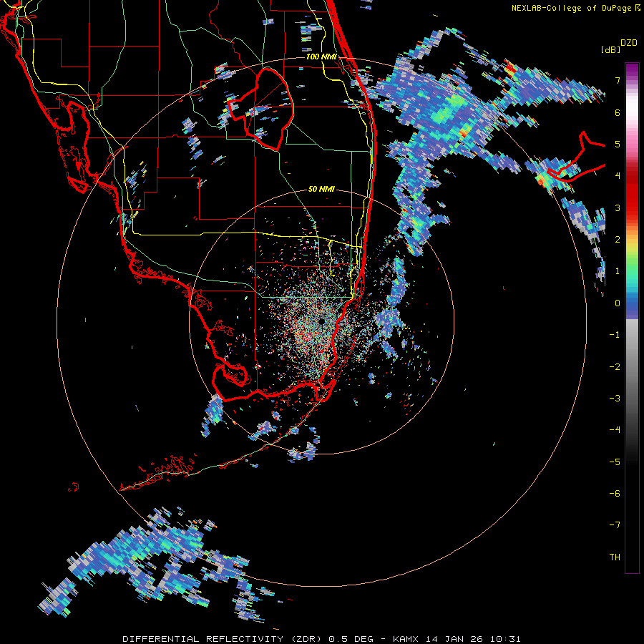
Task: Click the black radar site dot
Action: coord(321,321)
